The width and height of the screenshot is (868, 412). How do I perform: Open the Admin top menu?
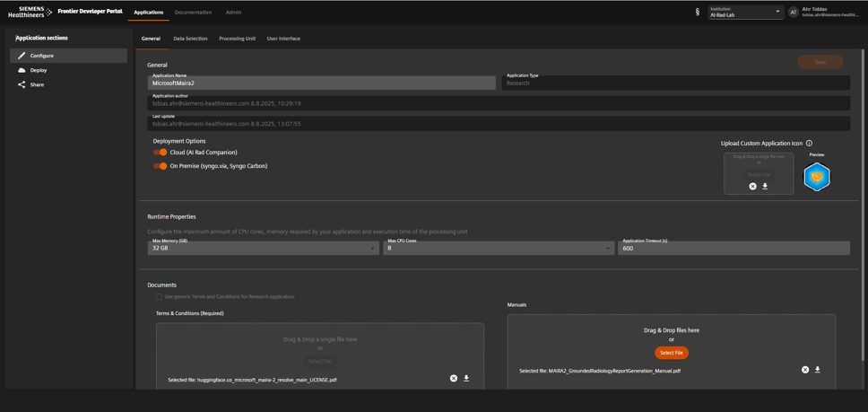click(x=234, y=13)
